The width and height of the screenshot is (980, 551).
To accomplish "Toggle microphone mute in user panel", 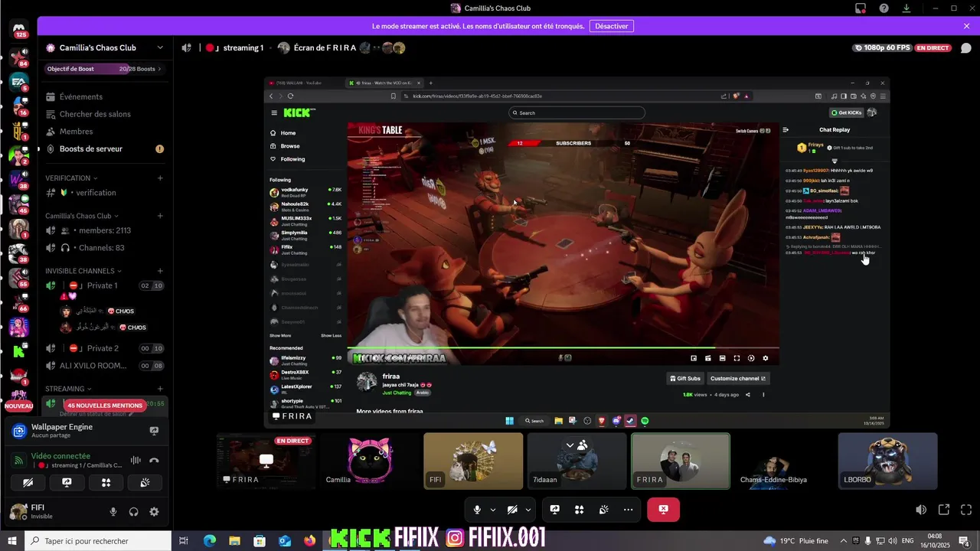I will tap(113, 512).
